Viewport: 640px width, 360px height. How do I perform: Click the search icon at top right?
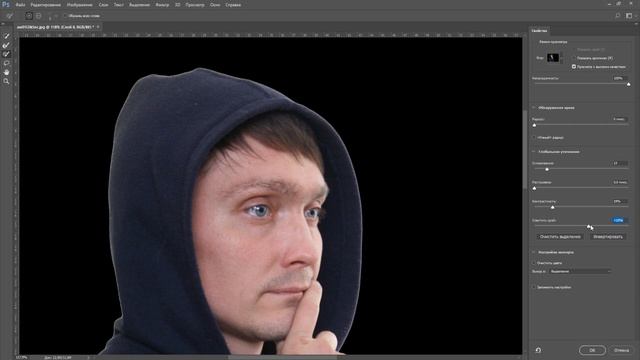point(618,16)
